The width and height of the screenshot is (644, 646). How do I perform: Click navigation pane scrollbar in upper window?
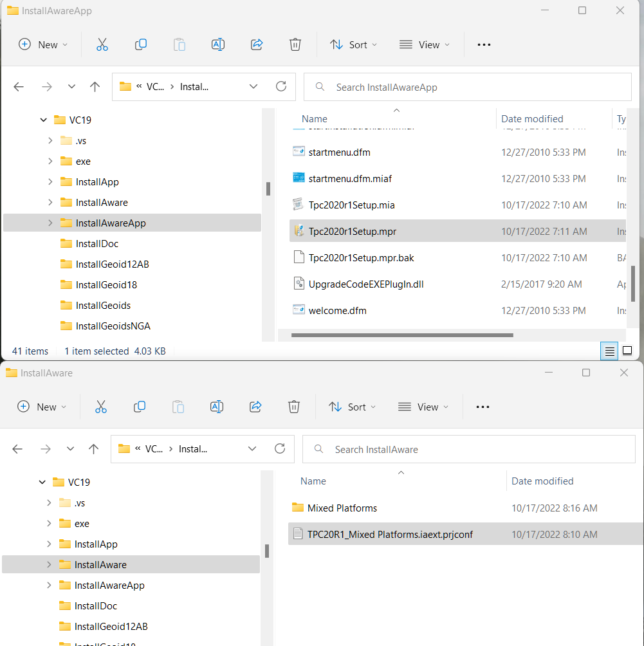268,189
